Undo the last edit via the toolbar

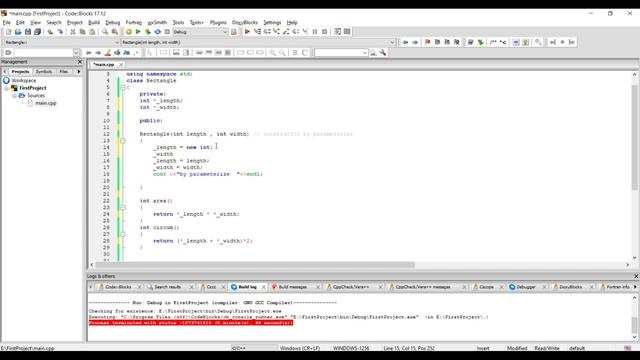(50, 32)
